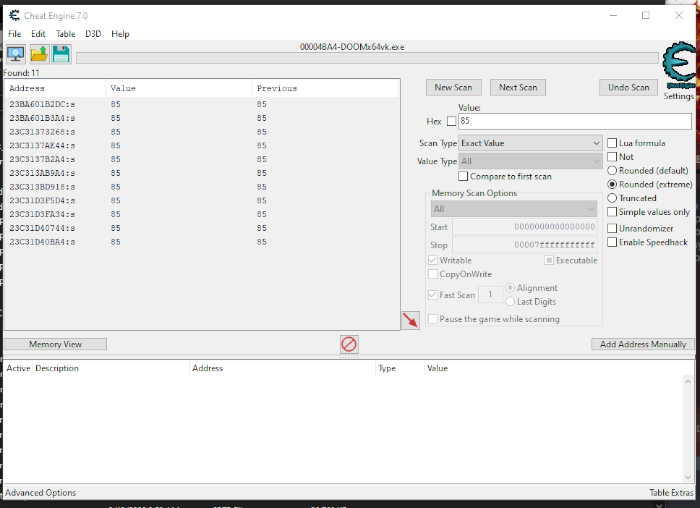
Task: Enable the Lua formula checkbox
Action: click(x=612, y=143)
